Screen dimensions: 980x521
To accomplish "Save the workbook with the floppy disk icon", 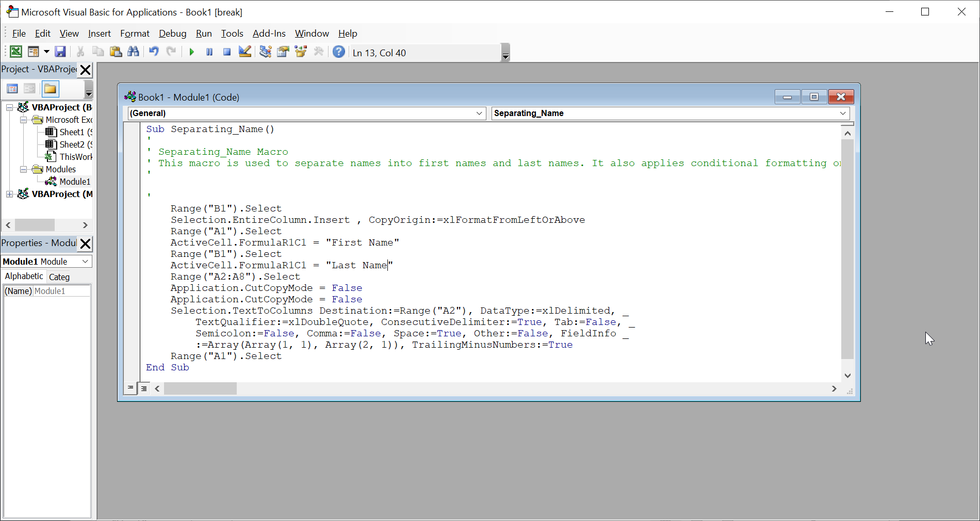I will [60, 52].
